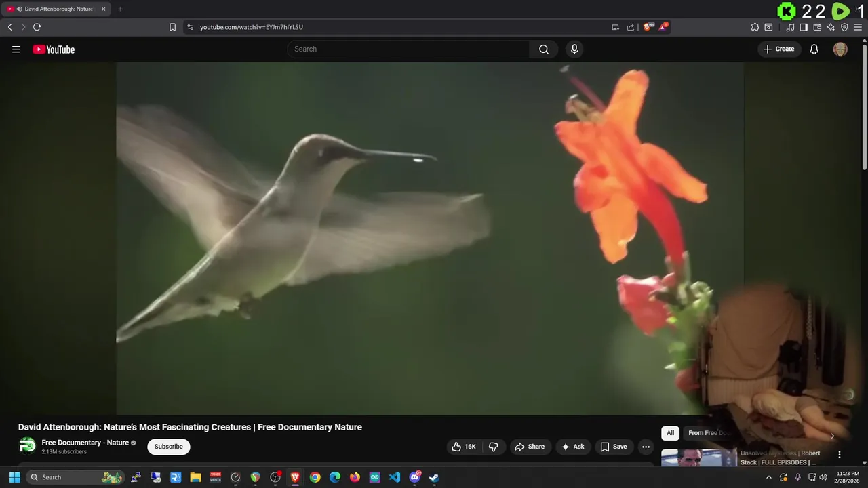Open browser extensions puzzle icon
This screenshot has height=488, width=868.
point(755,27)
